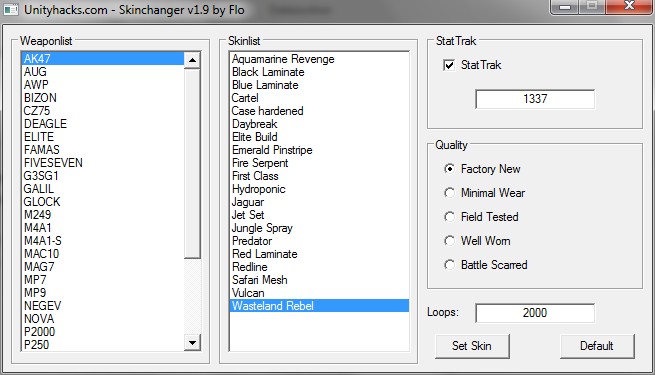Choose Jungle Spray skin
This screenshot has height=375, width=655.
click(x=319, y=228)
